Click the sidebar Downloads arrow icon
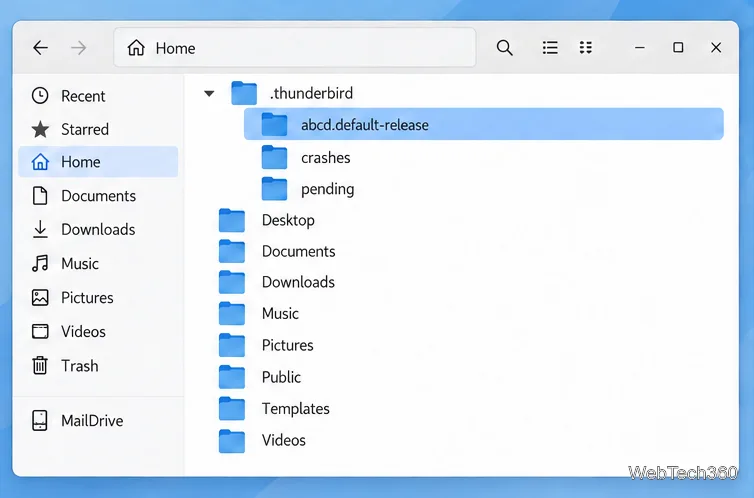This screenshot has height=498, width=754. (x=40, y=229)
